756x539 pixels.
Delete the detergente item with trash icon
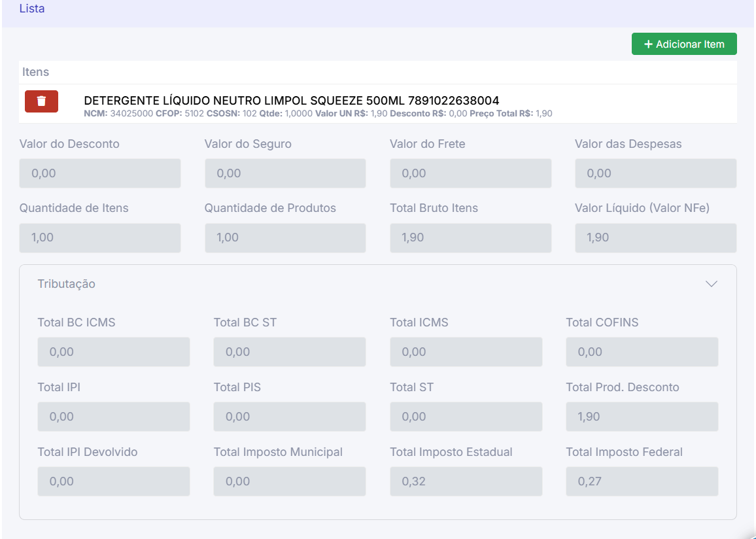[x=41, y=101]
